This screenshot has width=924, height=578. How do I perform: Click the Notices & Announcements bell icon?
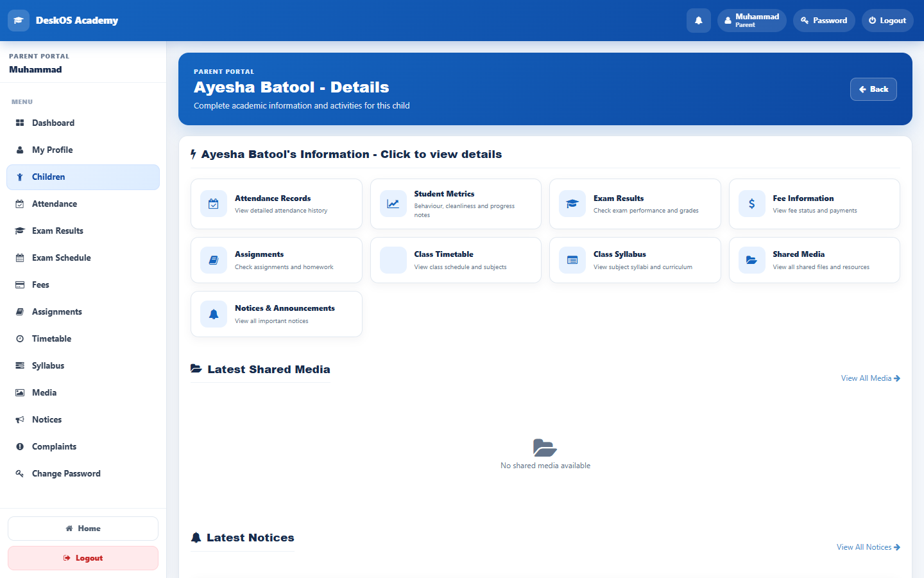214,314
